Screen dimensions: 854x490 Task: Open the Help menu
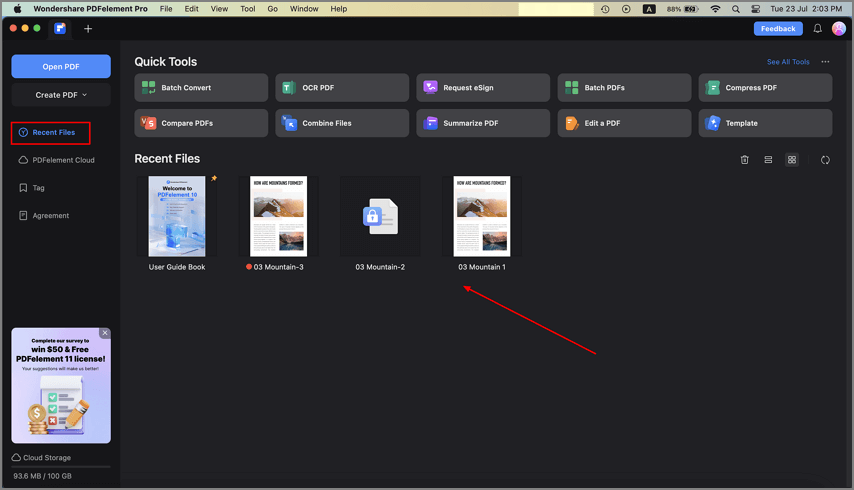pos(338,9)
